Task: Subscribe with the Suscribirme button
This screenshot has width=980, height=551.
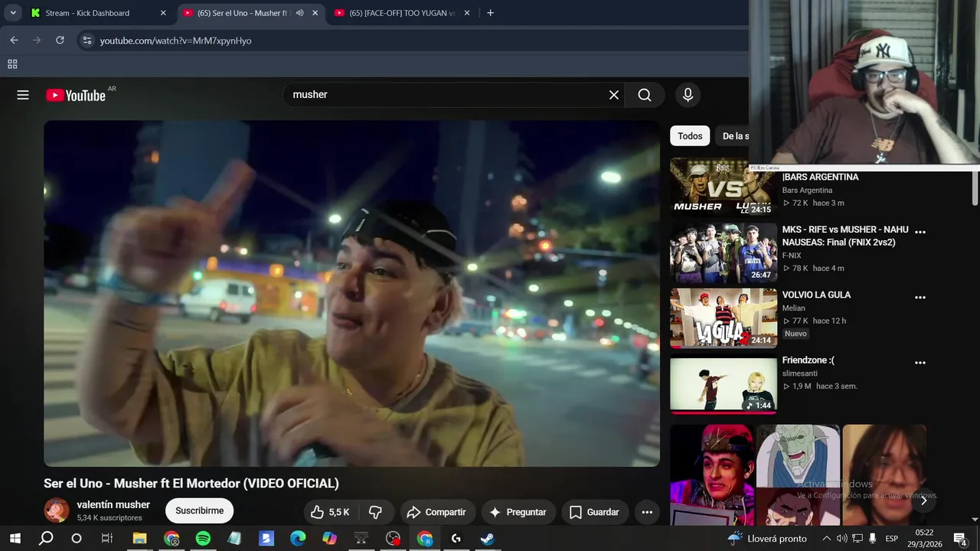Action: click(200, 510)
